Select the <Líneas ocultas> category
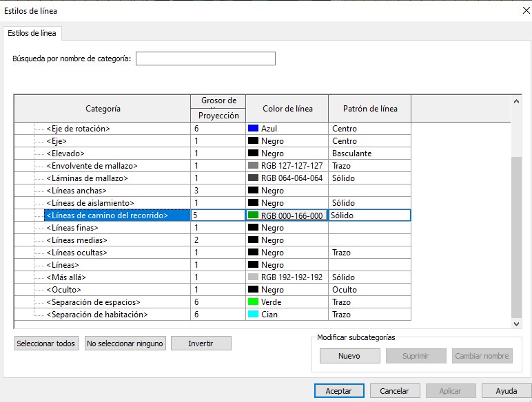 pyautogui.click(x=76, y=253)
